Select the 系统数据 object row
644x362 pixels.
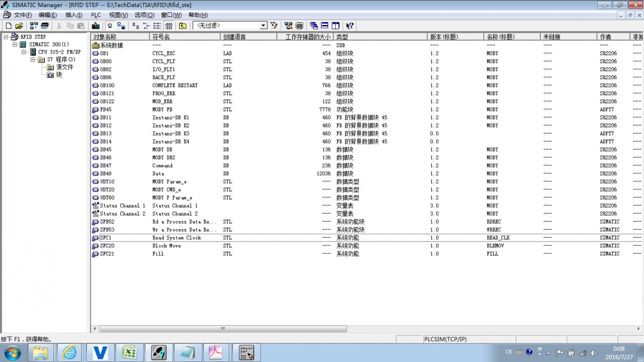click(x=108, y=45)
